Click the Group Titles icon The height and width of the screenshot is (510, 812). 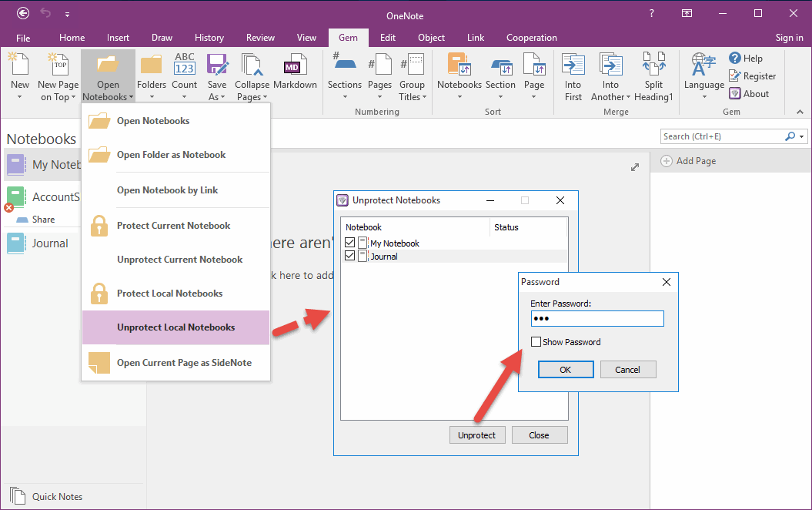(x=412, y=64)
